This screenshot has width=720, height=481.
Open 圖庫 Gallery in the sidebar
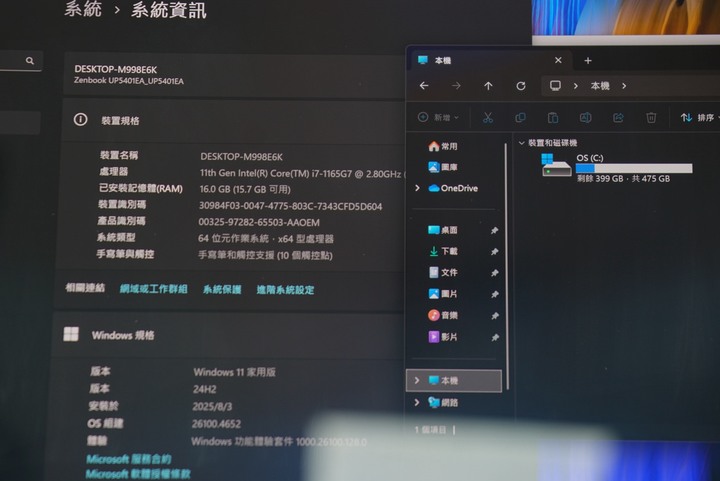point(443,167)
